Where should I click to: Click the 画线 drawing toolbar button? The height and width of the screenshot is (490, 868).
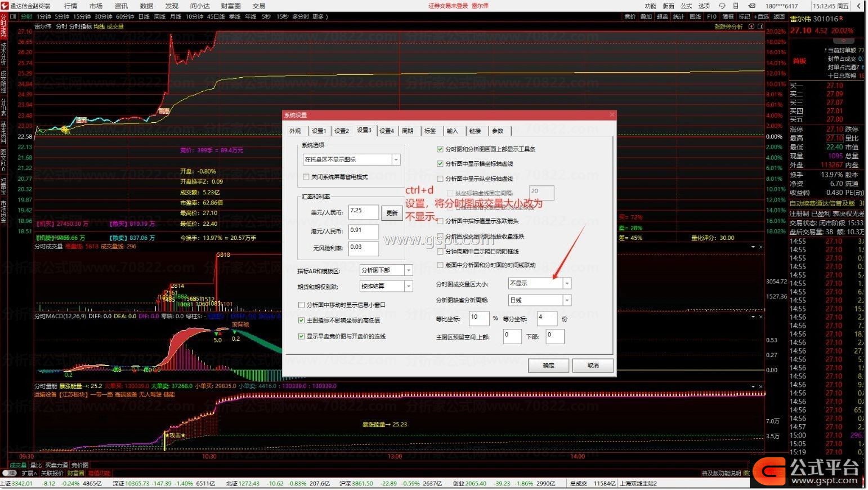(x=696, y=17)
